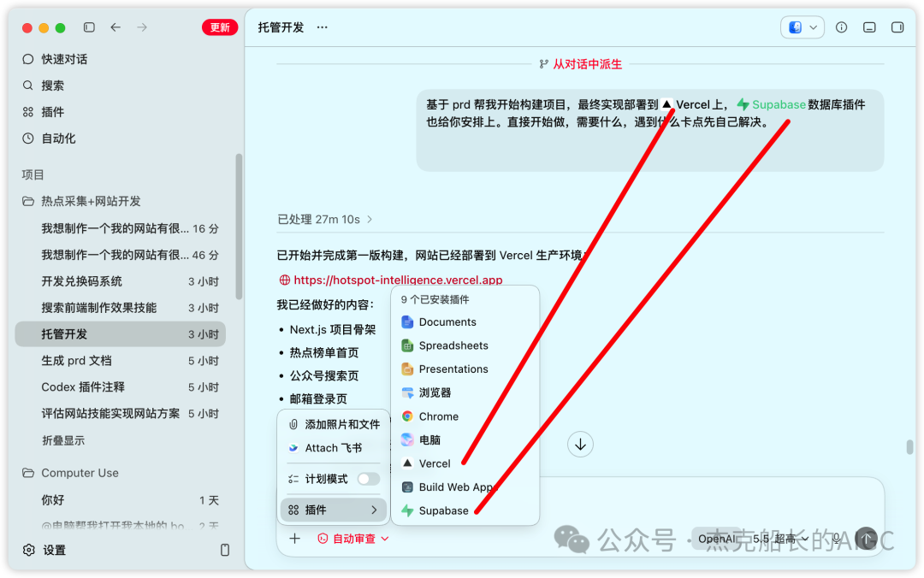Click the Vercel mention in the message
Viewport: 924px width, 578px height.
(x=685, y=105)
